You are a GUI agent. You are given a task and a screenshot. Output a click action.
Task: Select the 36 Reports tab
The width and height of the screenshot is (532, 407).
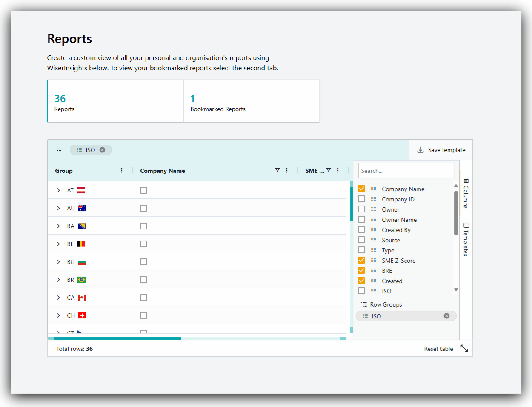pos(115,101)
